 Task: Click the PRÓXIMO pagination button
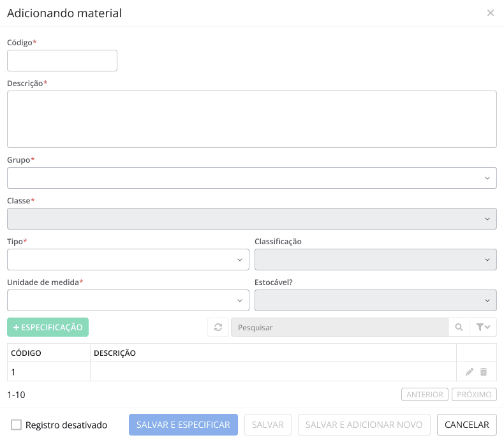(x=474, y=395)
